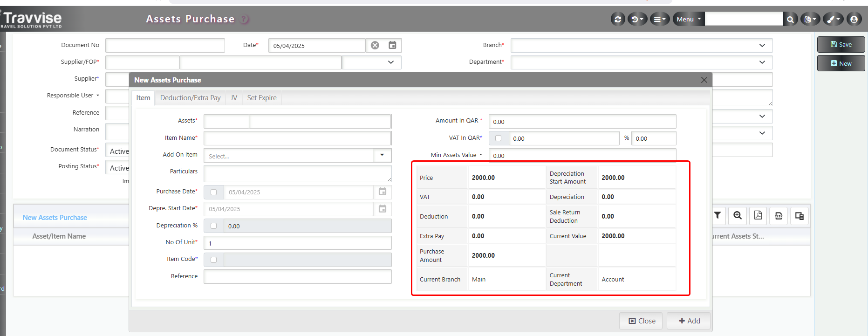Click the top toolbar search input
The image size is (868, 336).
coord(744,19)
